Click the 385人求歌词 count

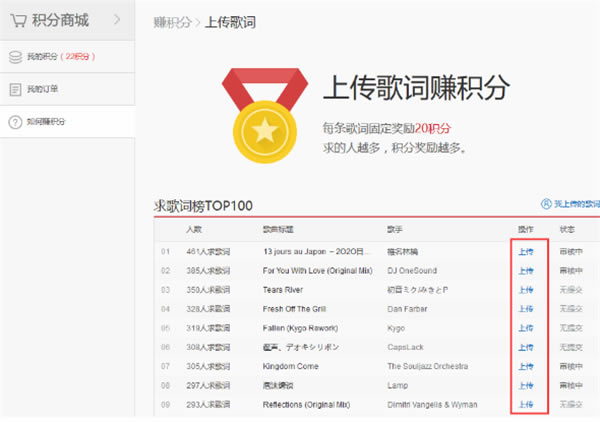pos(208,271)
